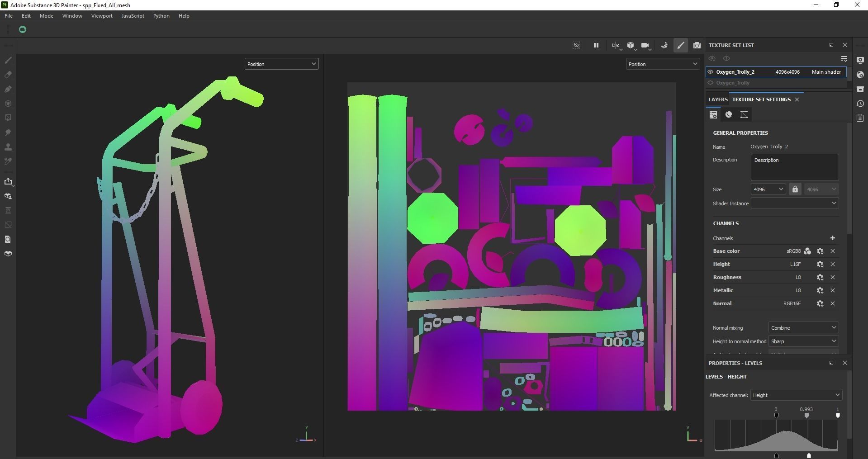Open the mesh maps sphere icon tab
868x459 pixels.
(x=729, y=114)
